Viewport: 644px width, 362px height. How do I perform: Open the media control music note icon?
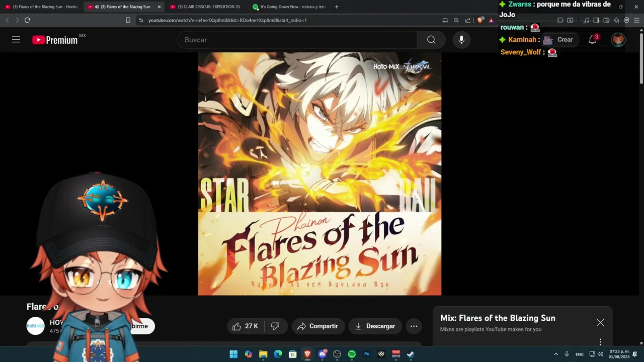(586, 20)
